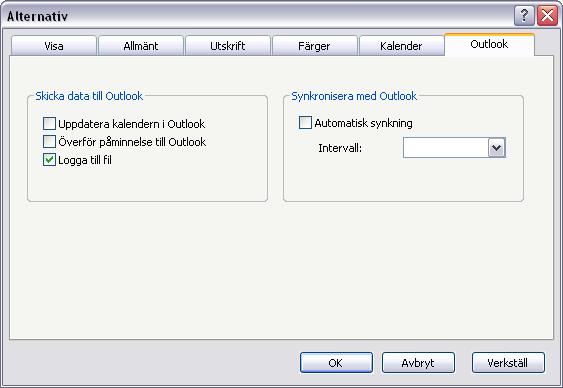Image resolution: width=563 pixels, height=388 pixels.
Task: Select the Utskrift tab
Action: (228, 46)
